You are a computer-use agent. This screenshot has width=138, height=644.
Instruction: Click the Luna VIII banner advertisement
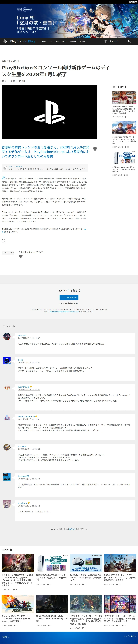click(69, 21)
